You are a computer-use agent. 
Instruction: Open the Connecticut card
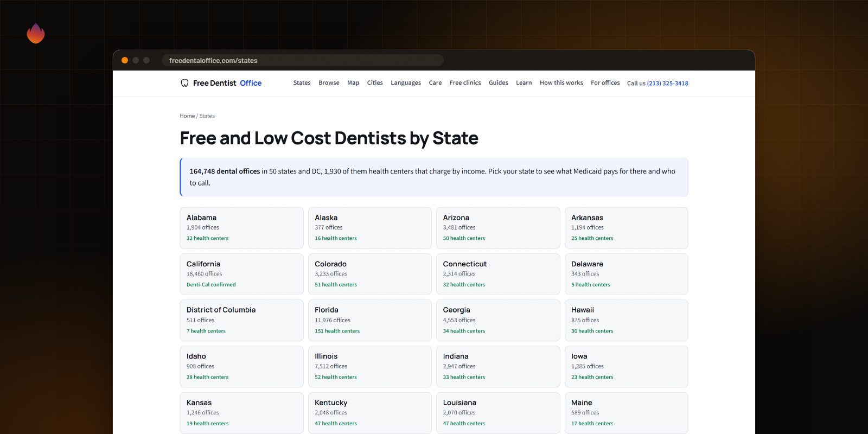(498, 274)
